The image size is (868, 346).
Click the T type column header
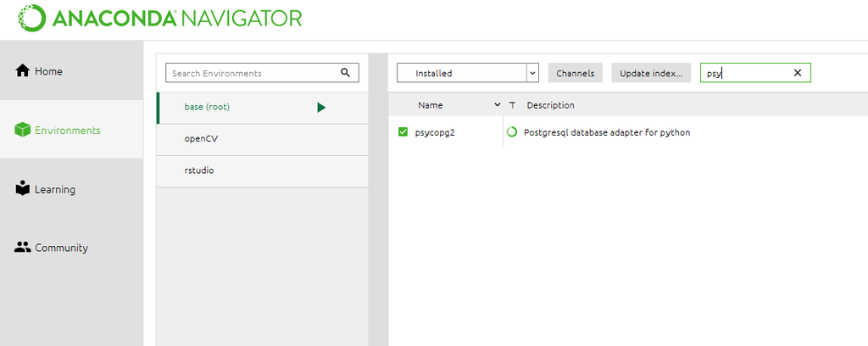[x=511, y=105]
